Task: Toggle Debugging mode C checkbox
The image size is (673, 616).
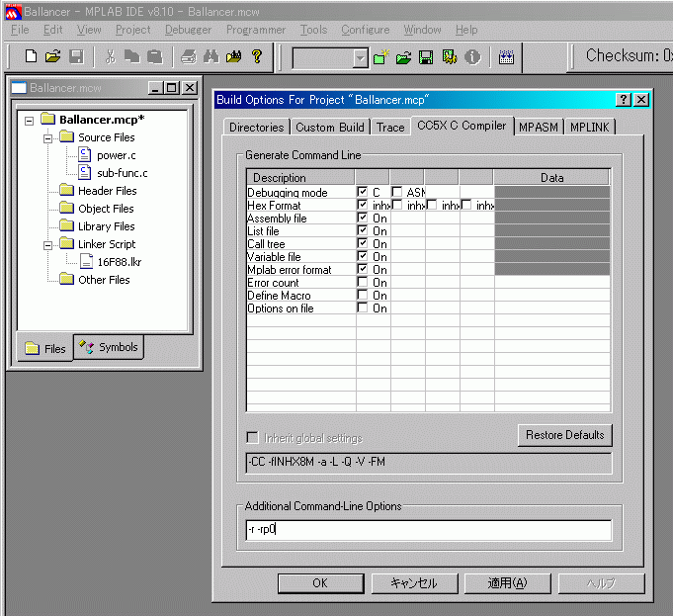Action: point(363,192)
